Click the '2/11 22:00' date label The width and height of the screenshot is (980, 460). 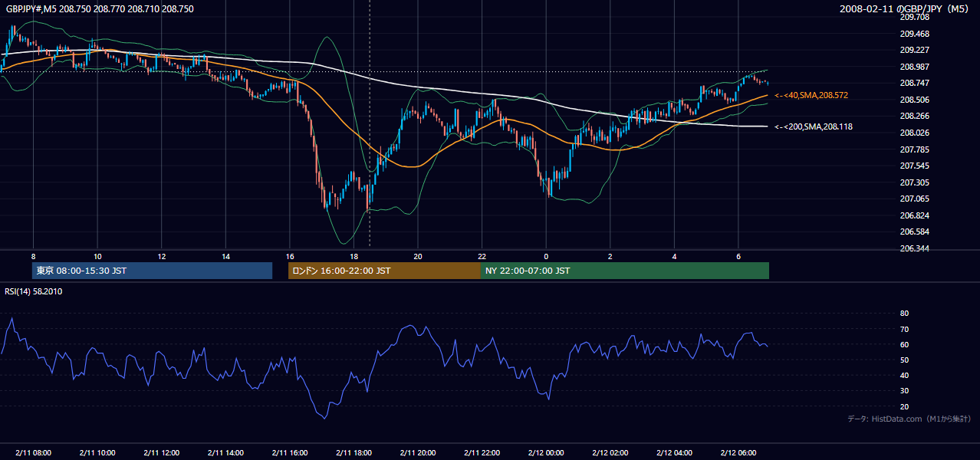pos(482,452)
